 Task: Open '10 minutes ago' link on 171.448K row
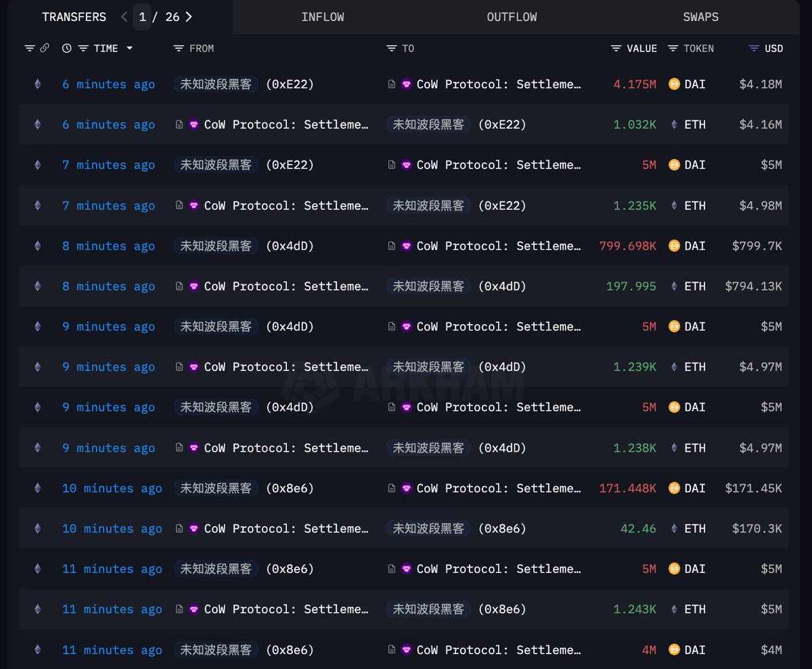[x=112, y=488]
